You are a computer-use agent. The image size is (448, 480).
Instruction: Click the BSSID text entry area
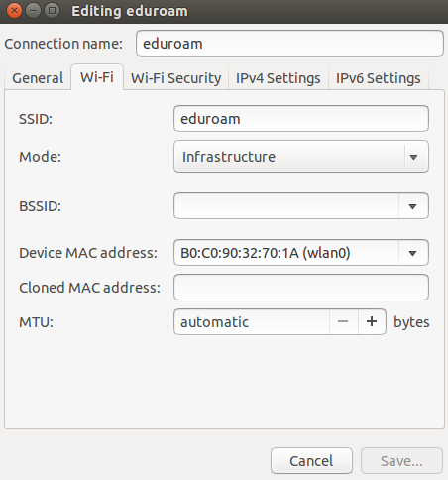[x=286, y=206]
